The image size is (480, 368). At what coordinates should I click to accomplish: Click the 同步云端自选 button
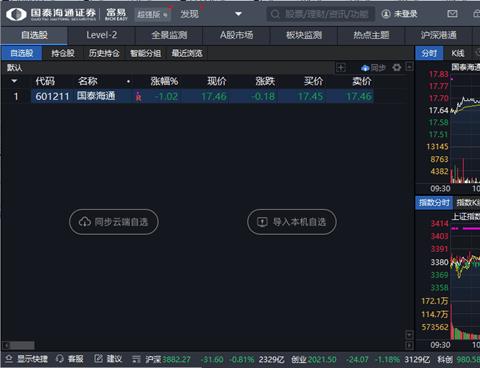click(x=114, y=222)
